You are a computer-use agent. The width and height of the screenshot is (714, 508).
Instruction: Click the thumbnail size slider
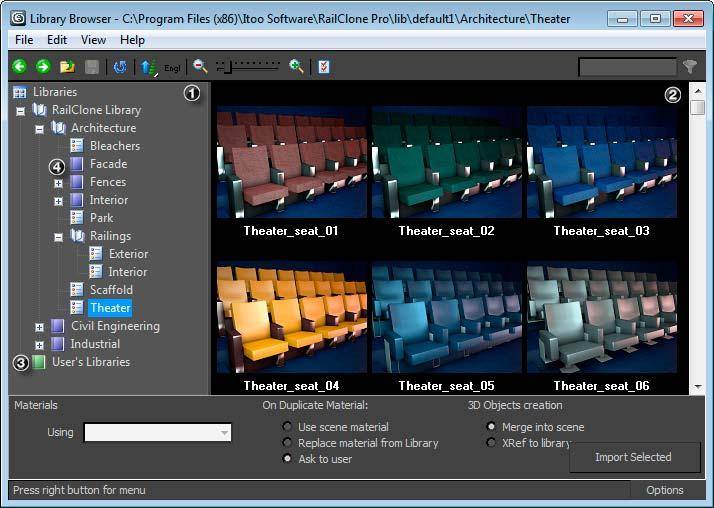(x=248, y=66)
